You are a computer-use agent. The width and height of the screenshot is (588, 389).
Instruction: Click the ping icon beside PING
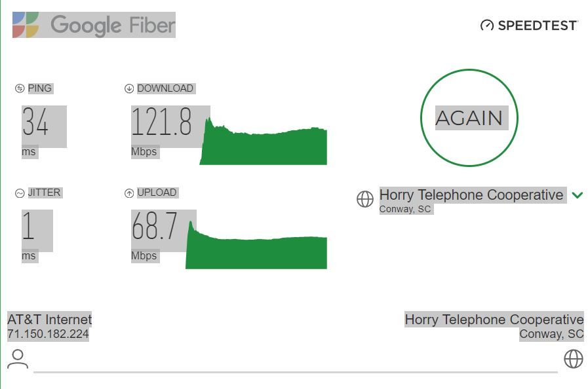click(20, 88)
